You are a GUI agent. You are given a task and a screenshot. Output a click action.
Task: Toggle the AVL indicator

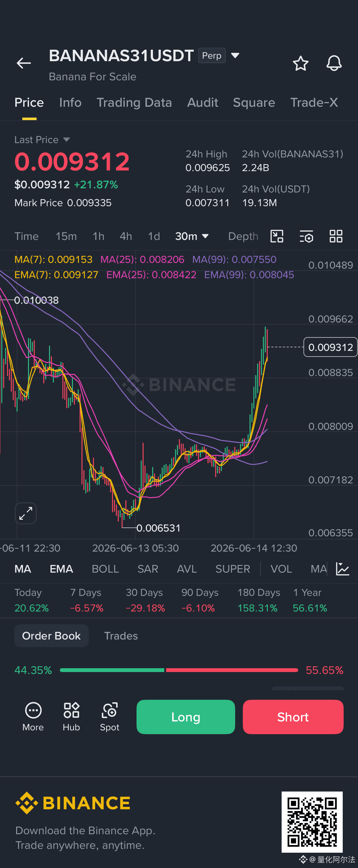(x=187, y=569)
